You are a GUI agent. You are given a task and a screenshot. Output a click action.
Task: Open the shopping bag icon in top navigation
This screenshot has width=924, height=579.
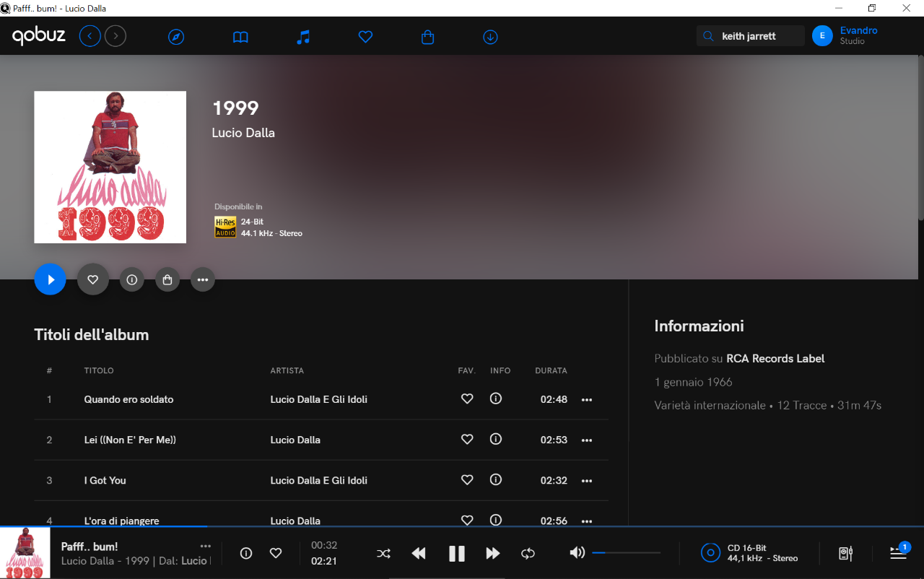pyautogui.click(x=427, y=37)
